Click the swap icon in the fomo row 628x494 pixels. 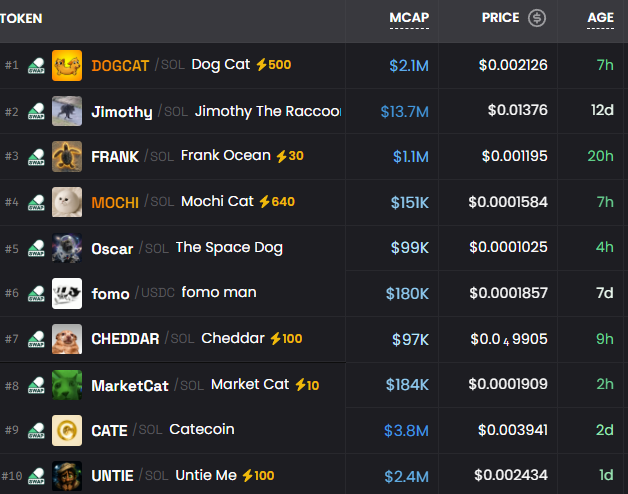(x=36, y=293)
